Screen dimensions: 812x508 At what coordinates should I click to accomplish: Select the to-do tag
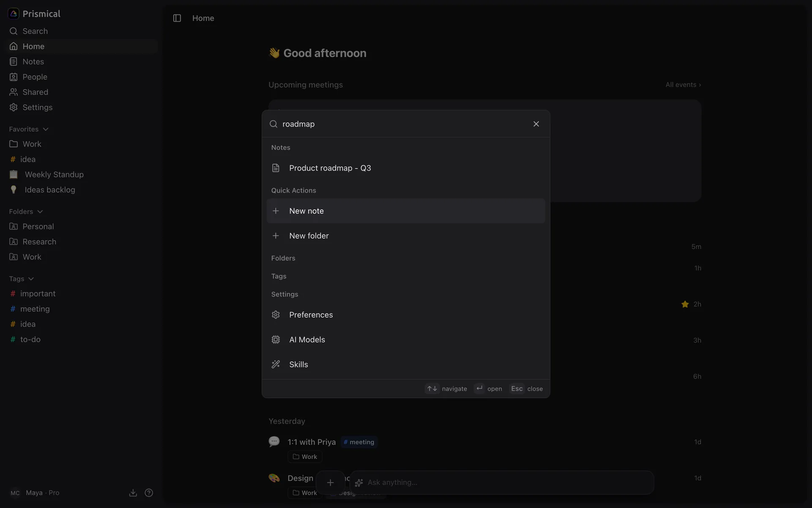click(x=82, y=340)
